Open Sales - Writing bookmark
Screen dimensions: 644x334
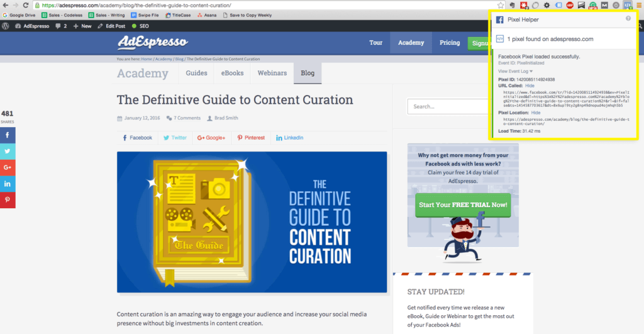[107, 15]
